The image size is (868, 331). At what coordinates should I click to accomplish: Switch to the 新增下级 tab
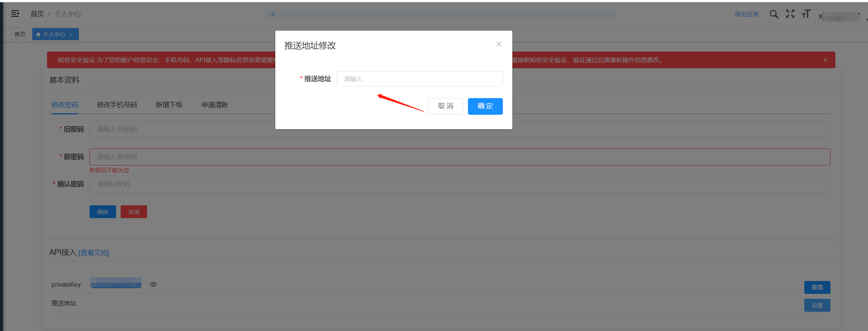(169, 105)
